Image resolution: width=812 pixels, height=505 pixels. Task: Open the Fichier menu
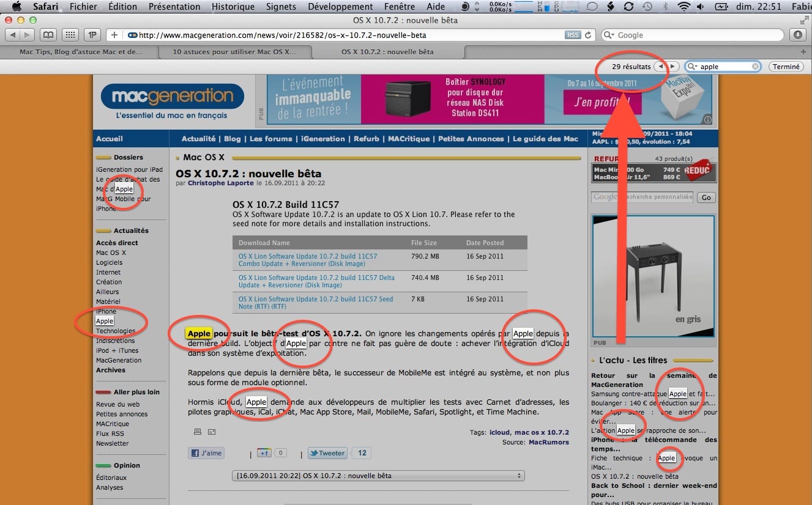point(83,7)
